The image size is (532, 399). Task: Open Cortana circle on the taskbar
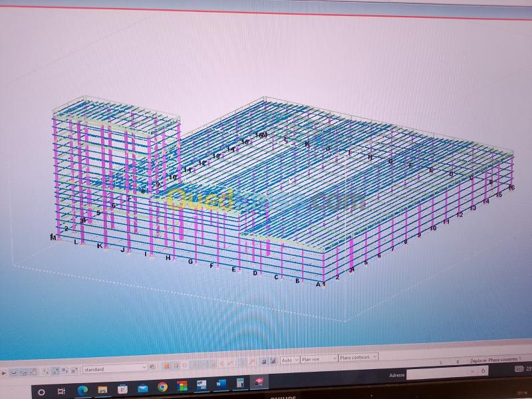coord(41,392)
